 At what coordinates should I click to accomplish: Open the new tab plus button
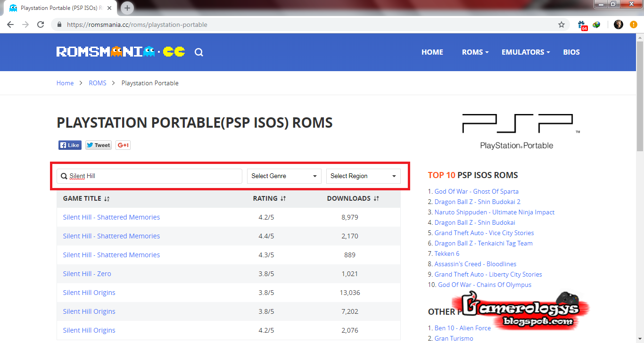(x=127, y=8)
